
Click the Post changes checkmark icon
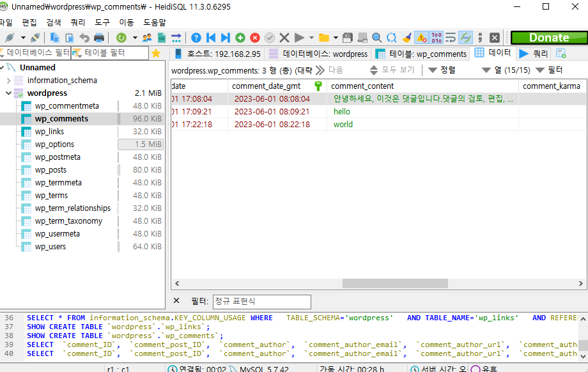(270, 38)
